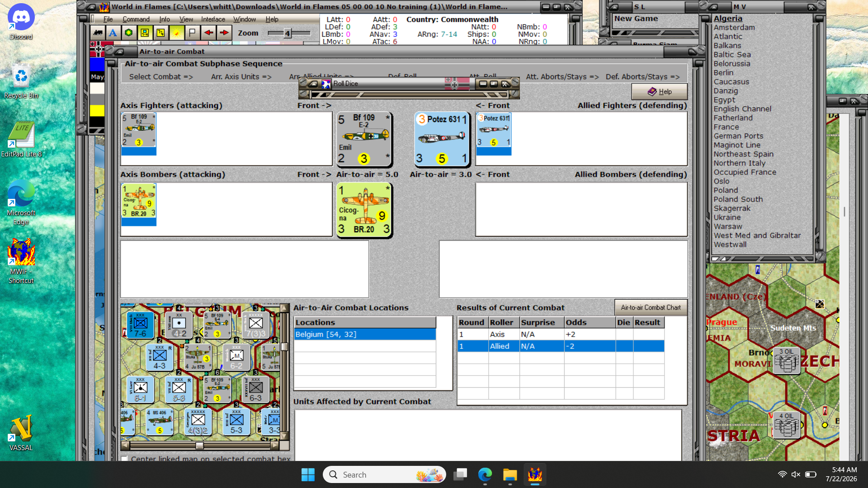Click the yellow counter numbers toolbar icon
Image resolution: width=868 pixels, height=488 pixels.
point(160,33)
